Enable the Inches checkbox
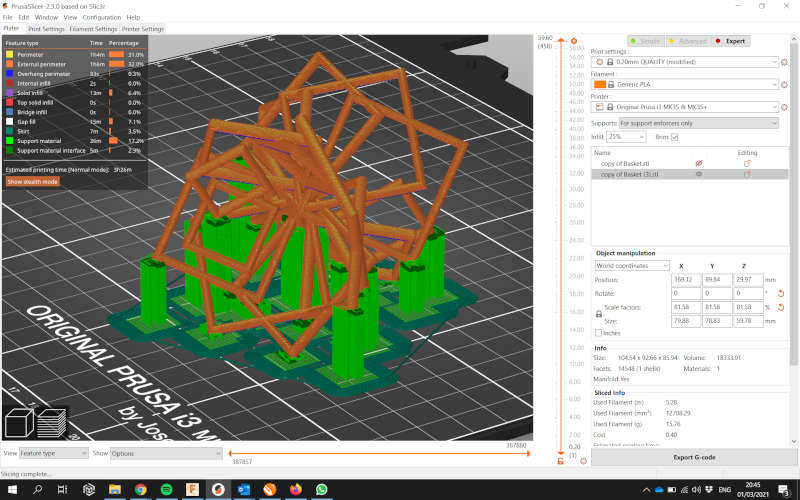This screenshot has height=500, width=800. pos(598,333)
